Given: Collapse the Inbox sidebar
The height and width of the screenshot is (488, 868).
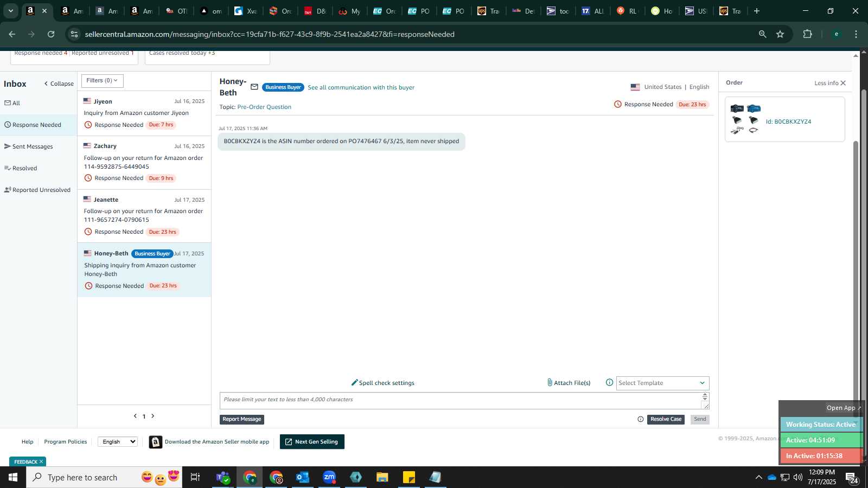Looking at the screenshot, I should (x=59, y=84).
